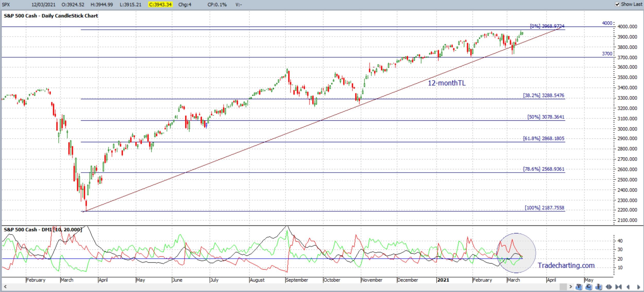Click the blue box icon marked C
644x292 pixels.
[x=589, y=287]
